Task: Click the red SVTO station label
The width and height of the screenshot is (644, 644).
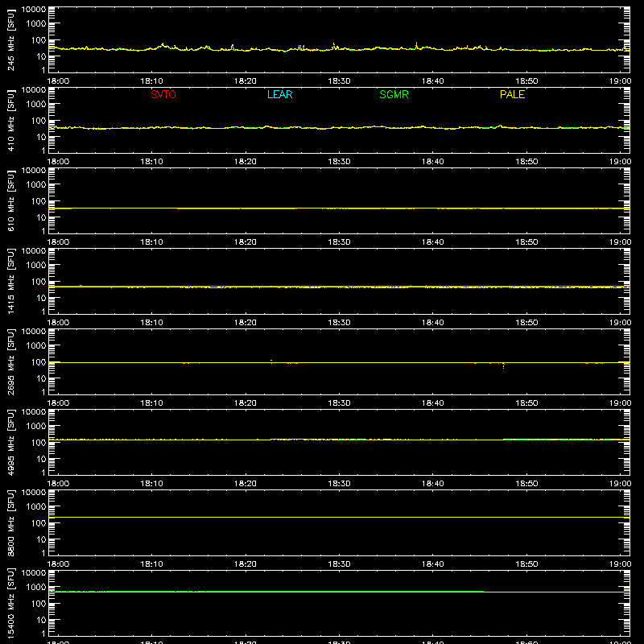Action: point(163,94)
